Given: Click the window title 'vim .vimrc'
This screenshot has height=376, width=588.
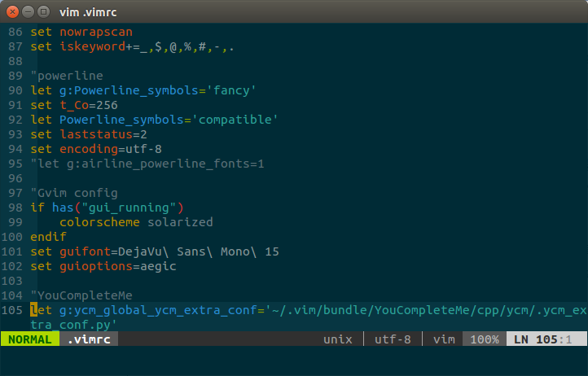Looking at the screenshot, I should [88, 12].
